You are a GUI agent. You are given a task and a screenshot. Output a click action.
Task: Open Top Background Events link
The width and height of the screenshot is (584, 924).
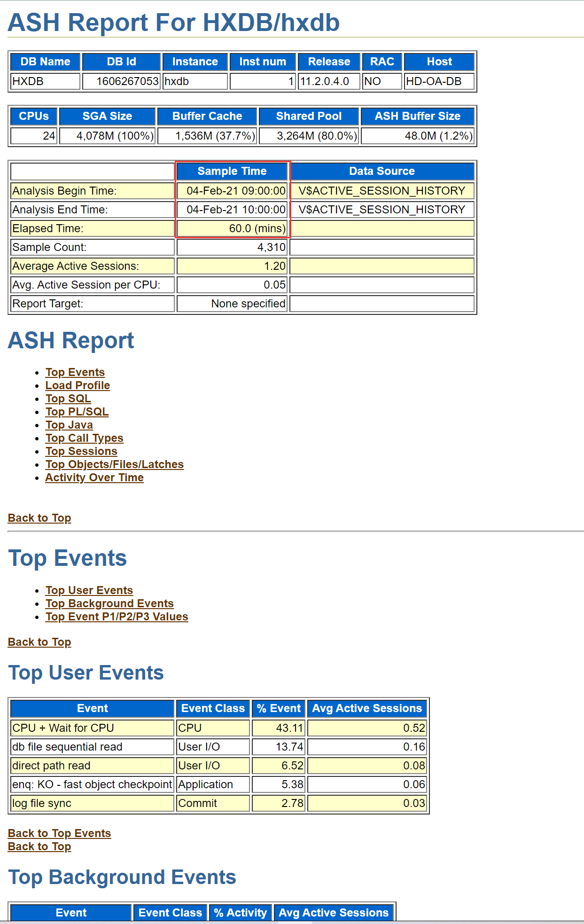[109, 603]
